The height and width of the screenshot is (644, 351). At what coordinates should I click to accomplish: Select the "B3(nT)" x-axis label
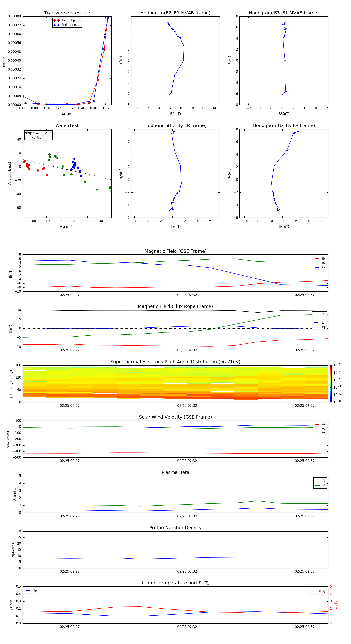(284, 114)
